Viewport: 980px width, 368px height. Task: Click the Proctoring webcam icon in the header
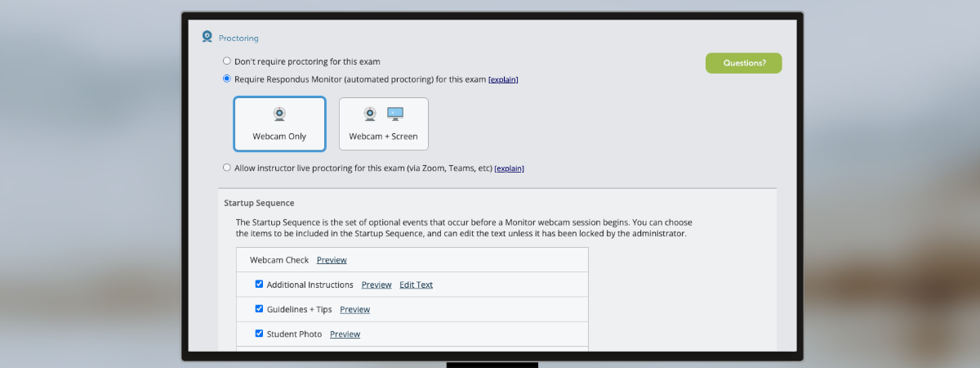tap(207, 37)
